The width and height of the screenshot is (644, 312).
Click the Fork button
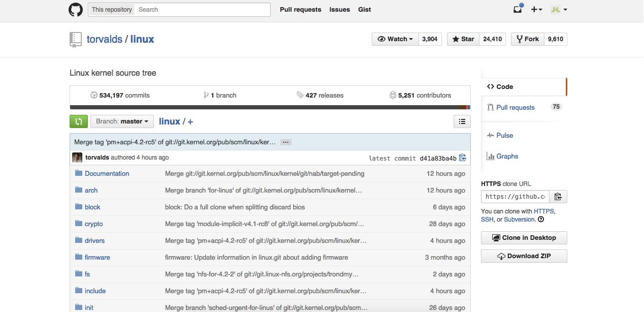point(527,39)
